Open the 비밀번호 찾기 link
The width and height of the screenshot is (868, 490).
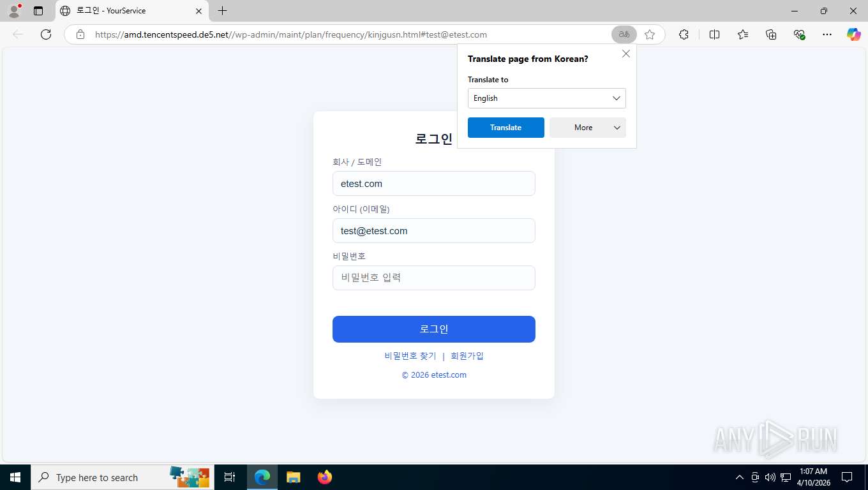pyautogui.click(x=410, y=356)
